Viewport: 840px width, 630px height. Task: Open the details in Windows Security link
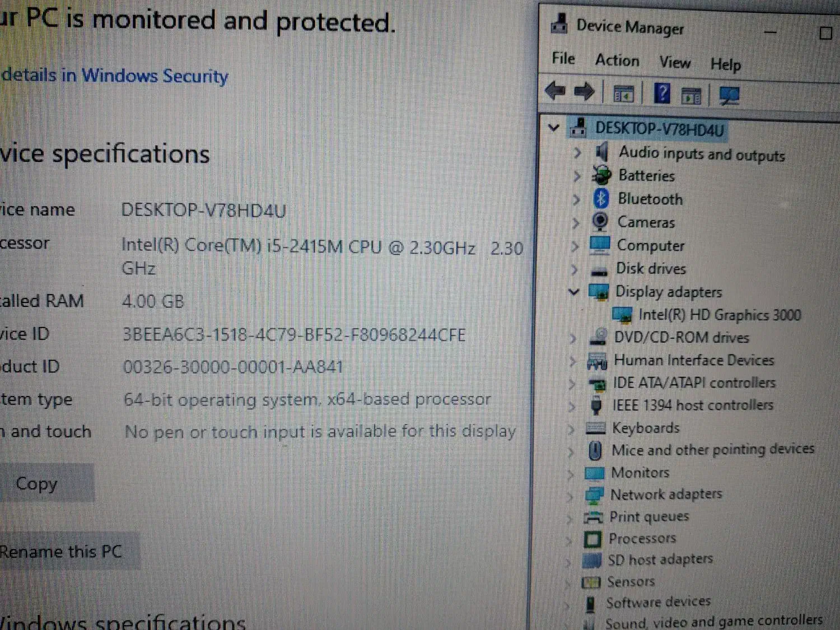pos(115,76)
